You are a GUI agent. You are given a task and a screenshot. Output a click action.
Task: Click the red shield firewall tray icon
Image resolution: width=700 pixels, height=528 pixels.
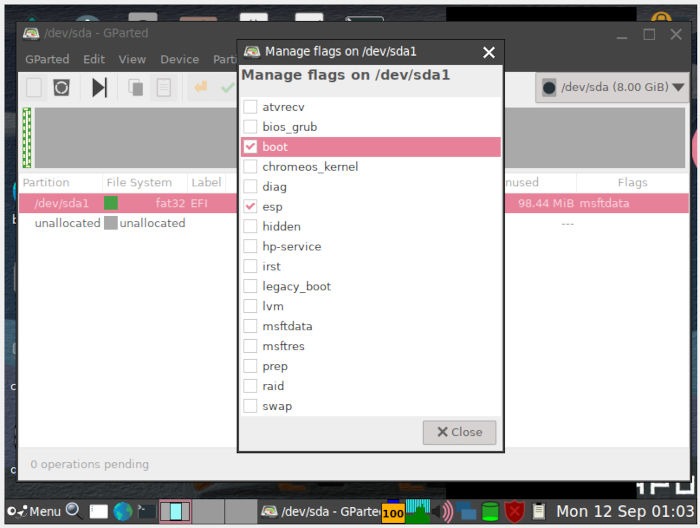(514, 511)
